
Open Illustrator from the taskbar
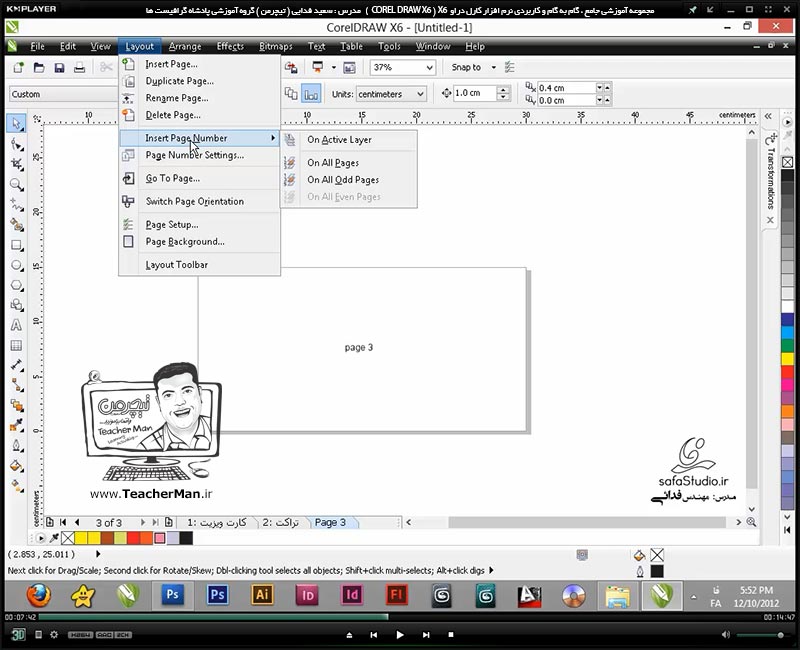point(262,595)
